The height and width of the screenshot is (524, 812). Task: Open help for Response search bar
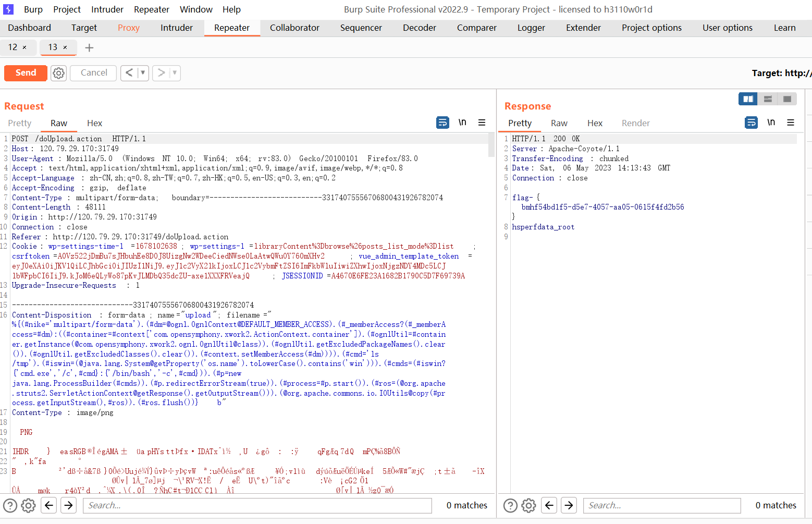511,505
